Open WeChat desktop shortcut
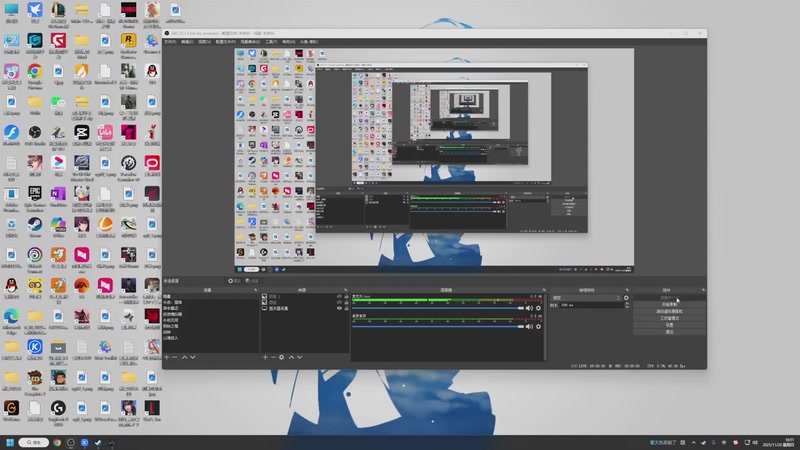This screenshot has height=450, width=800. coord(58,106)
